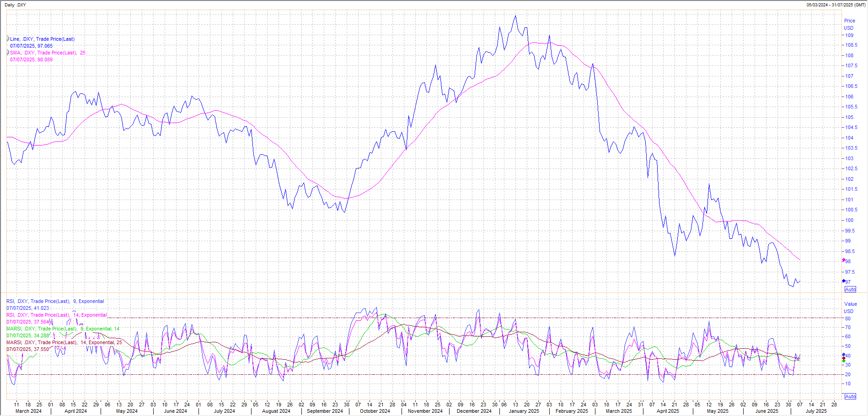The image size is (868, 416).
Task: Click the Auto scale button of the RSI panel
Action: pyautogui.click(x=850, y=396)
